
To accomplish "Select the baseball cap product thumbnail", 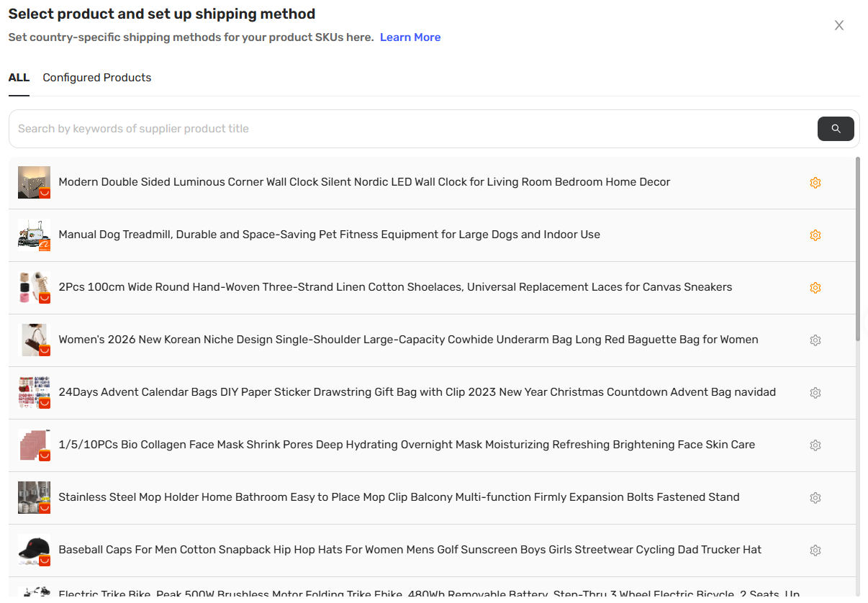I will [34, 550].
